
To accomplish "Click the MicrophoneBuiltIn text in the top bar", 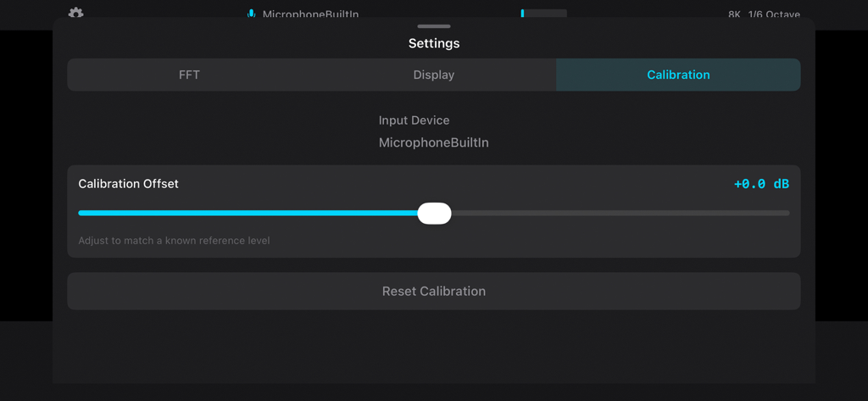I will tap(310, 14).
